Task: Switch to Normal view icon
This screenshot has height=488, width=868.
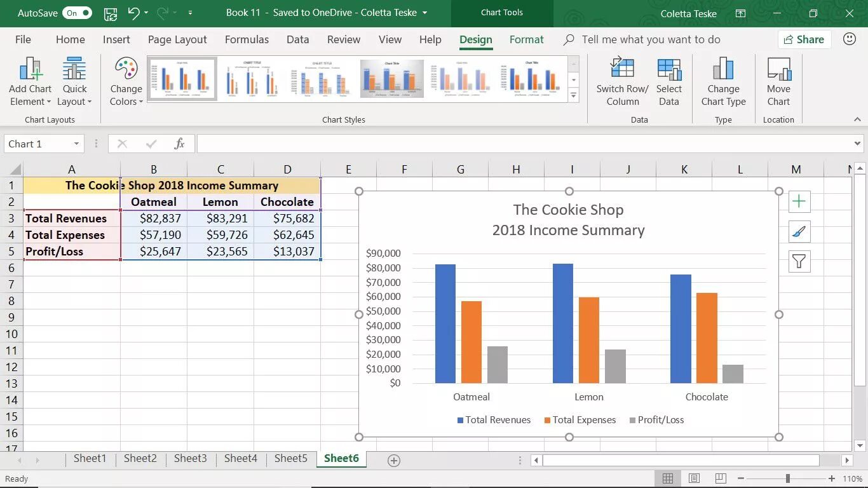Action: pyautogui.click(x=668, y=478)
